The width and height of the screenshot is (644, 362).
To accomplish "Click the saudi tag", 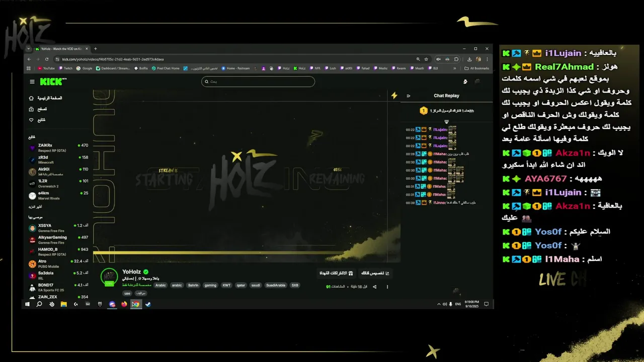I will pos(256,285).
